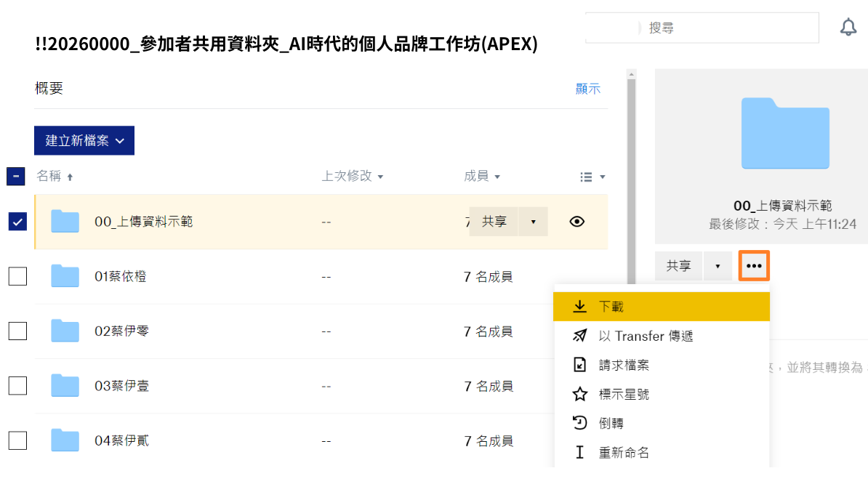Click the folder title !!20260000_參加者共用資料夾

tap(286, 44)
